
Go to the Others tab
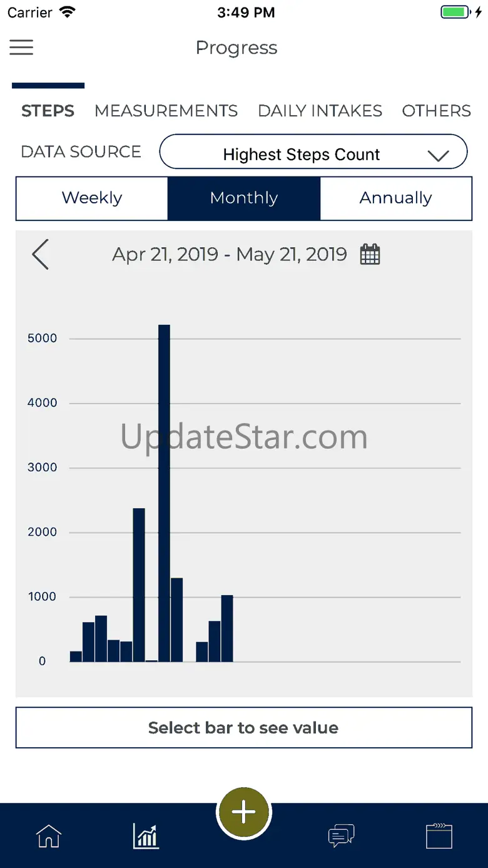pyautogui.click(x=436, y=111)
